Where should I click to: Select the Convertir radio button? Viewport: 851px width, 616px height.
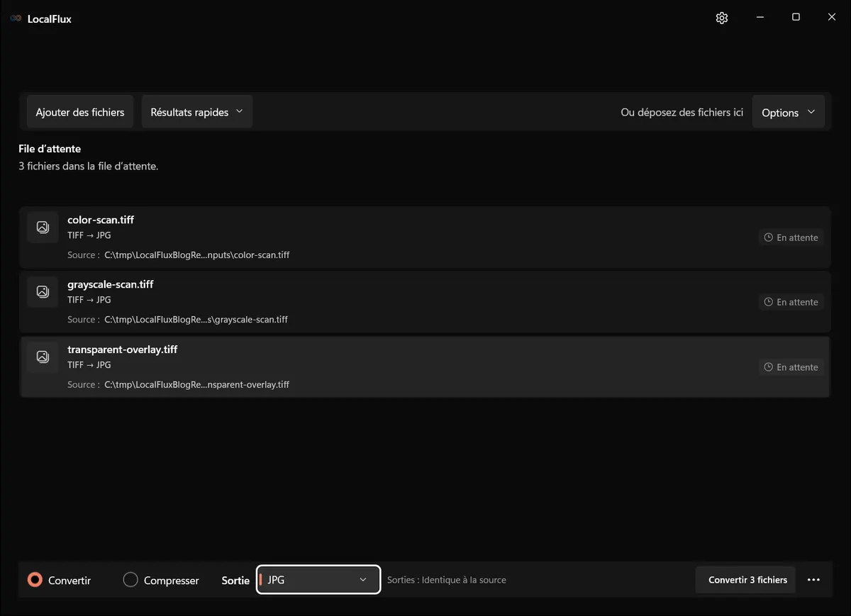(35, 580)
